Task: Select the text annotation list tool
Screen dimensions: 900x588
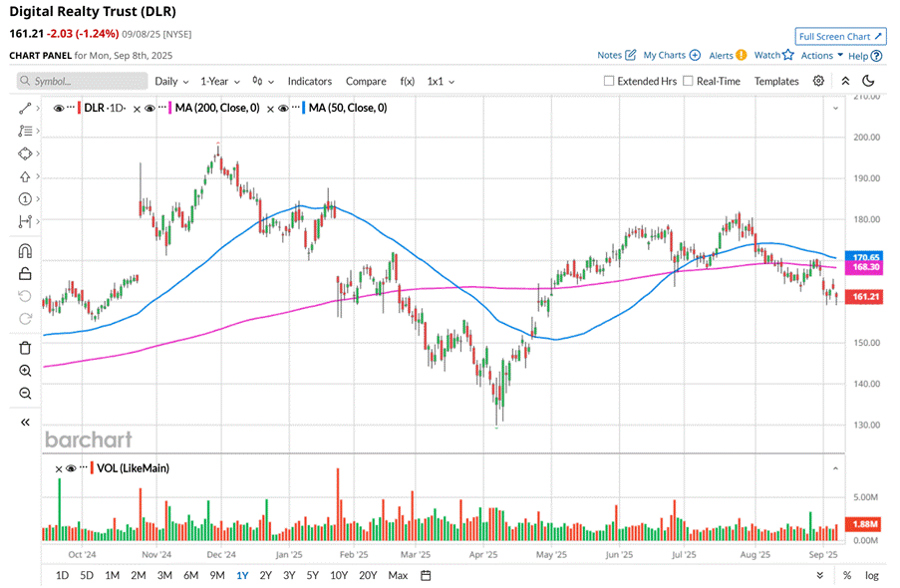Action: point(25,131)
